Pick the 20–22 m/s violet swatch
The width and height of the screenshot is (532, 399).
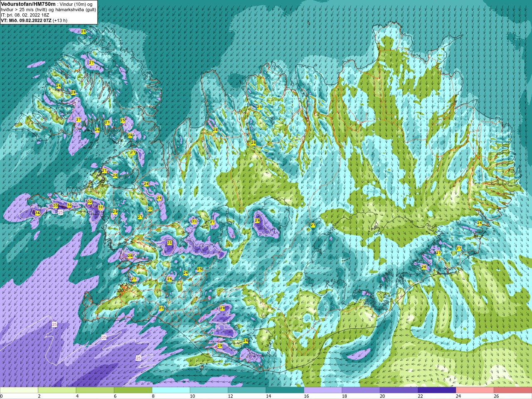(399, 390)
